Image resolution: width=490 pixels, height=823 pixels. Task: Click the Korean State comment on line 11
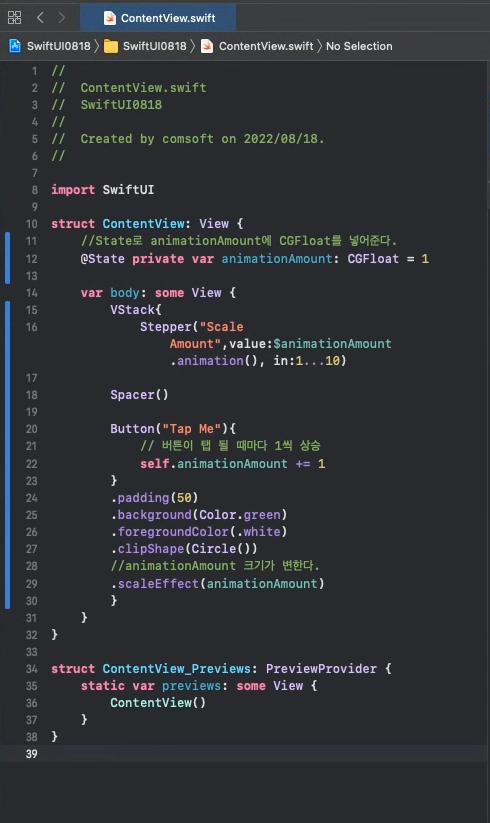[x=239, y=241]
